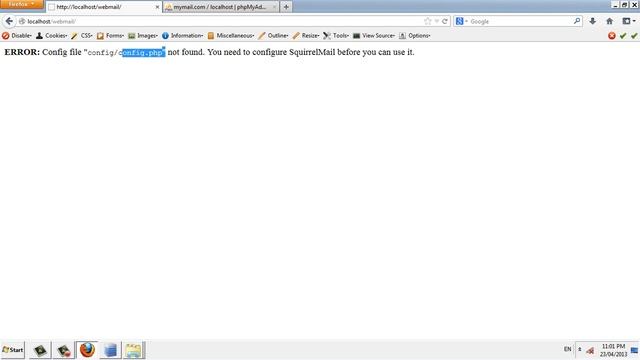Switch to the localhost/webmail tab
The height and width of the screenshot is (360, 640).
pos(104,7)
